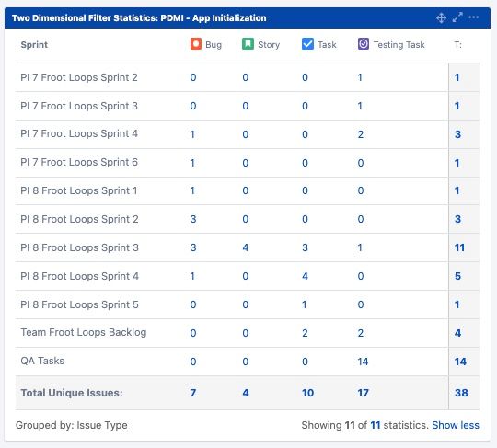Click the Sprint column header

[34, 45]
